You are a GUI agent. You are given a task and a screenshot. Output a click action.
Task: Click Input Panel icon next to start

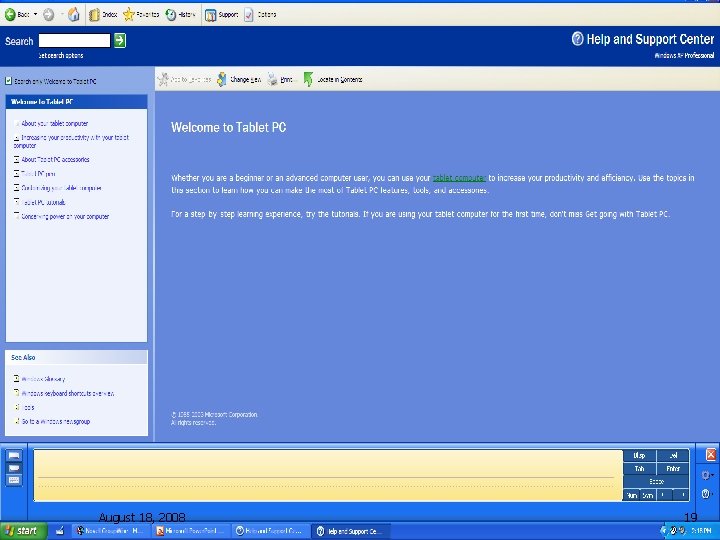[x=60, y=531]
